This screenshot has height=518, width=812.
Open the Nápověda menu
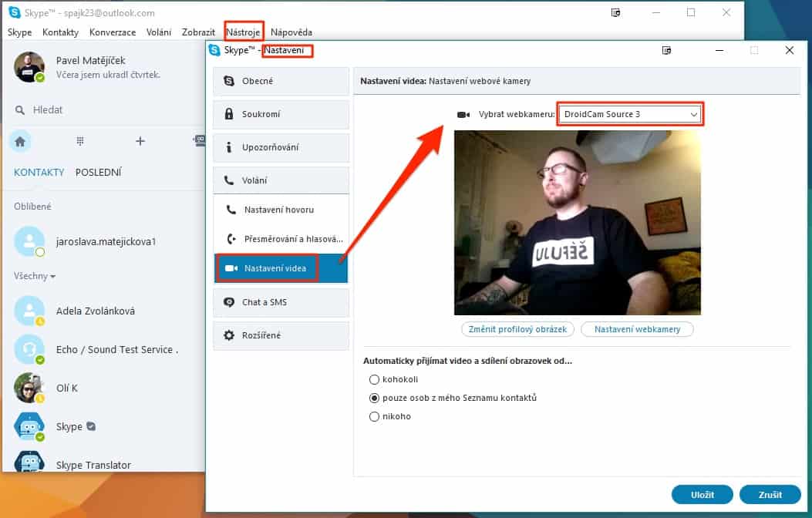point(291,32)
